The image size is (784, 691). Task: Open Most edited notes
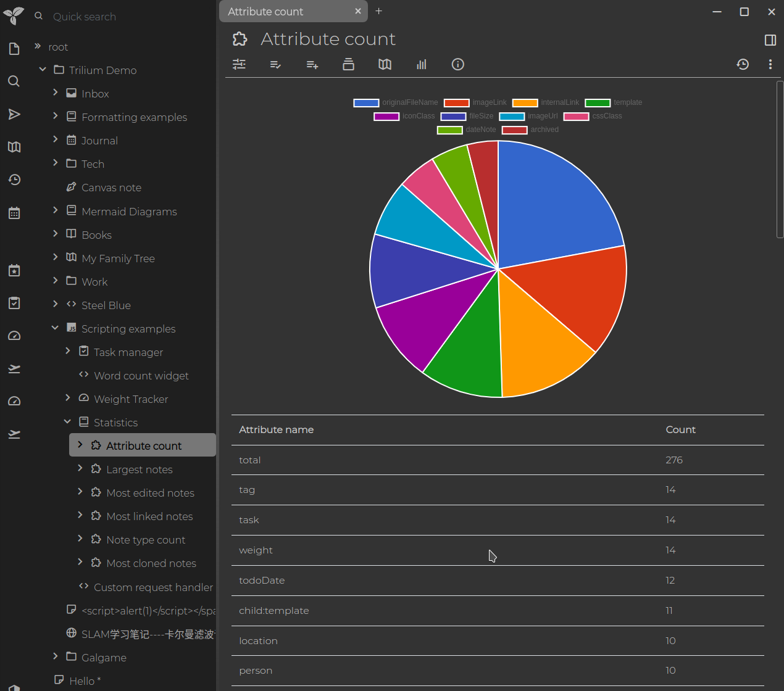point(150,493)
